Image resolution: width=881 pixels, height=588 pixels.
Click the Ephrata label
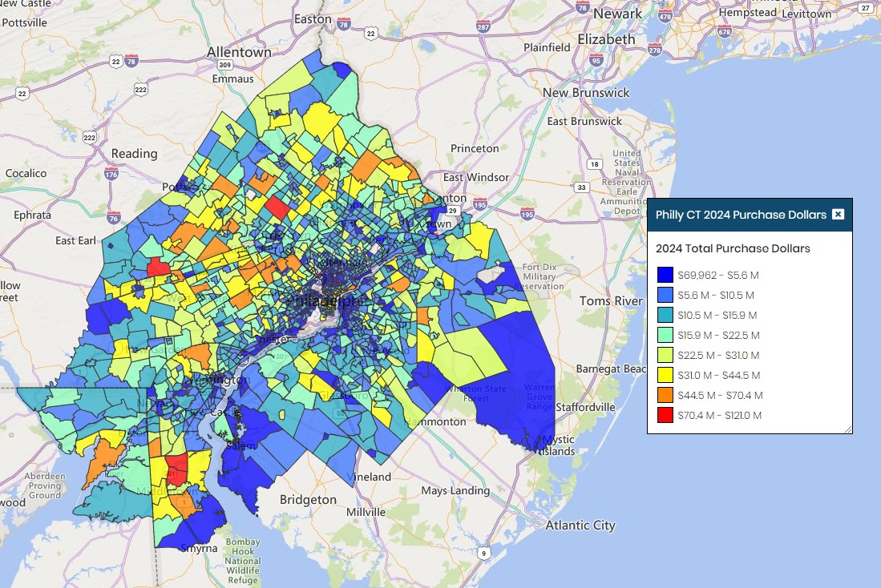click(33, 215)
